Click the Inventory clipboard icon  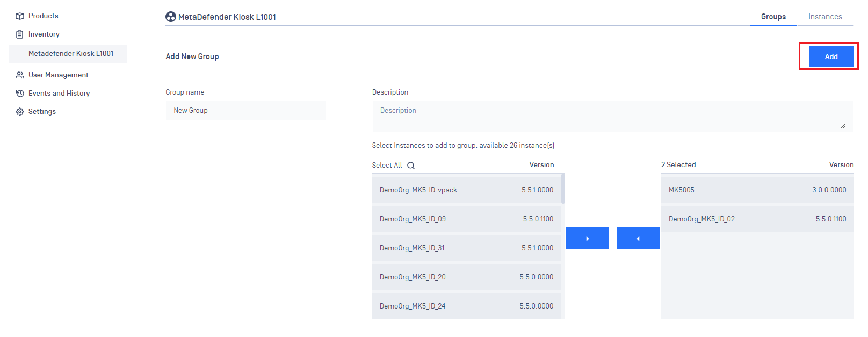pyautogui.click(x=20, y=34)
